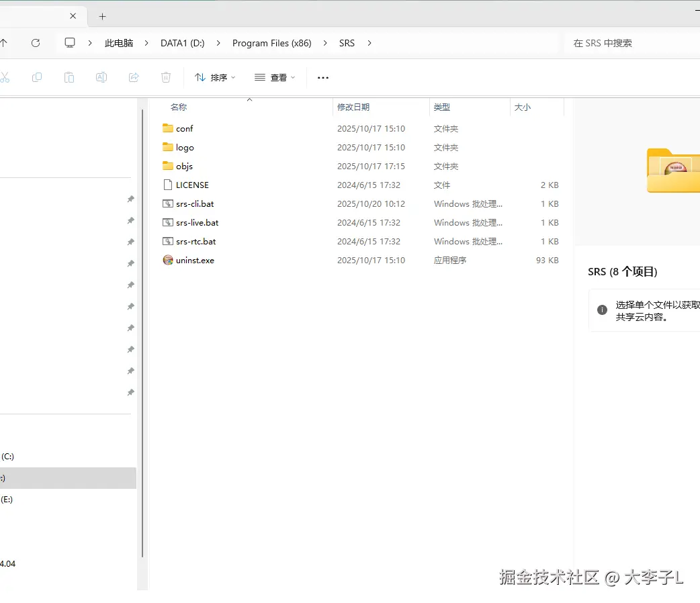This screenshot has width=700, height=603.
Task: Select the (C:) drive in navigation pane
Action: 7,456
